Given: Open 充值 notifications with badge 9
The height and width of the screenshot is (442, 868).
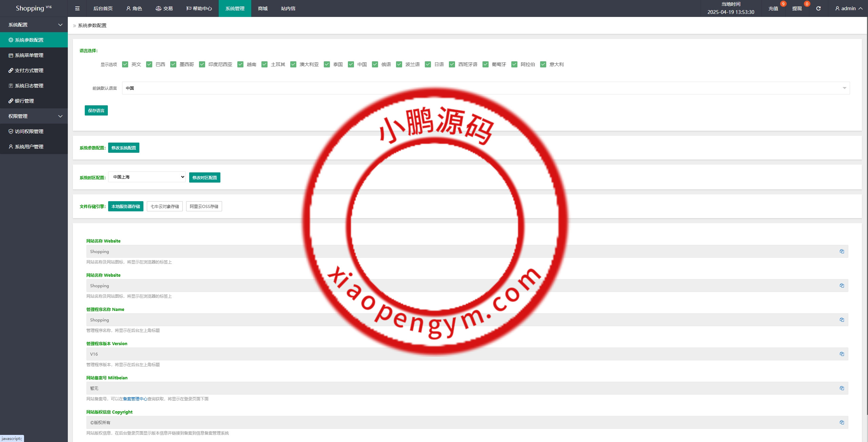Looking at the screenshot, I should point(773,8).
